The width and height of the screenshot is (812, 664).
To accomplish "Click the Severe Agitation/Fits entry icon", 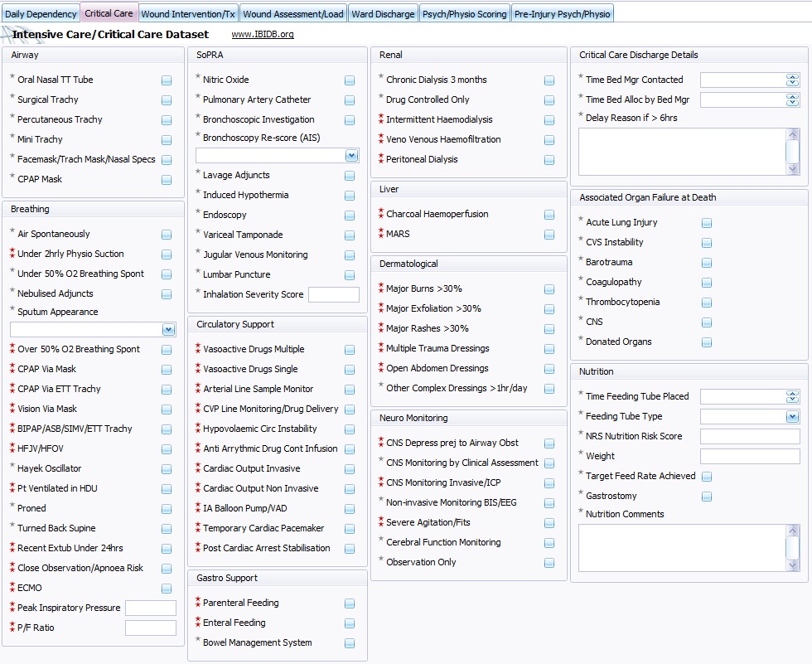I will (549, 523).
